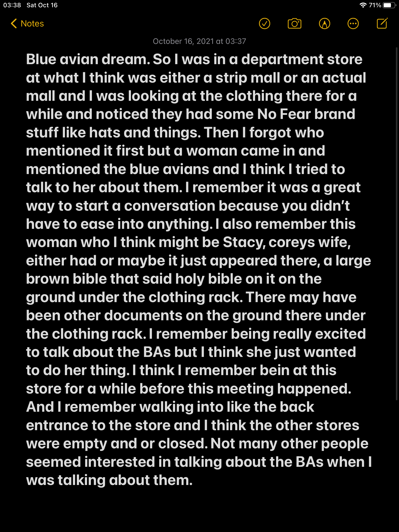Go back to the Notes list
The width and height of the screenshot is (399, 532).
point(32,24)
